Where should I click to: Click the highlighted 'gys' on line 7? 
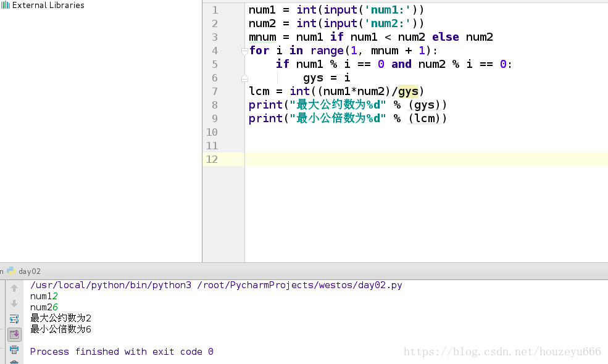point(408,91)
